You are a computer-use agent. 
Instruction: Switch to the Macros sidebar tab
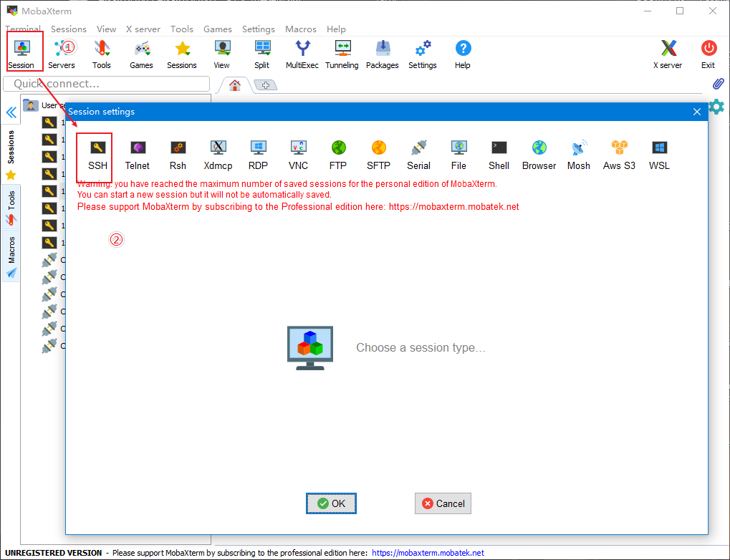(11, 256)
